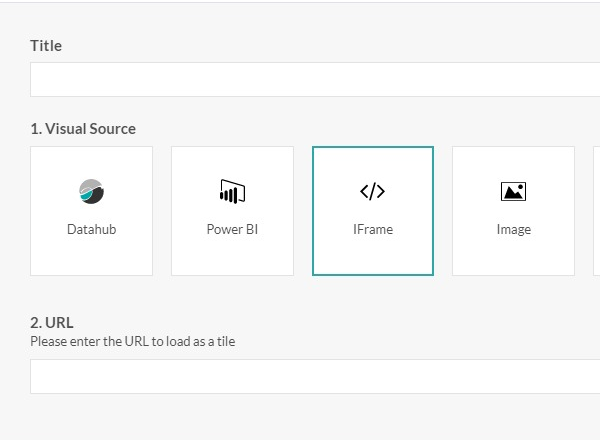The height and width of the screenshot is (440, 600).
Task: Click the "Power BI" text label
Action: [x=232, y=230]
